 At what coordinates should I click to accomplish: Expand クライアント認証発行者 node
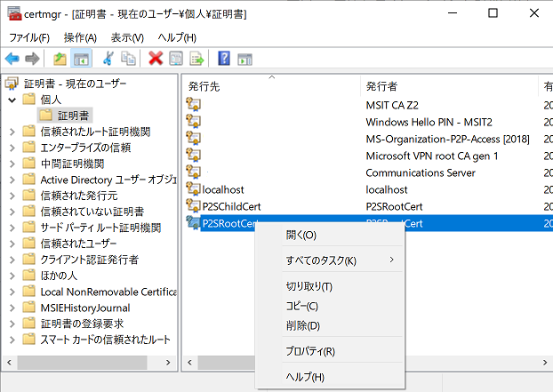tap(12, 260)
